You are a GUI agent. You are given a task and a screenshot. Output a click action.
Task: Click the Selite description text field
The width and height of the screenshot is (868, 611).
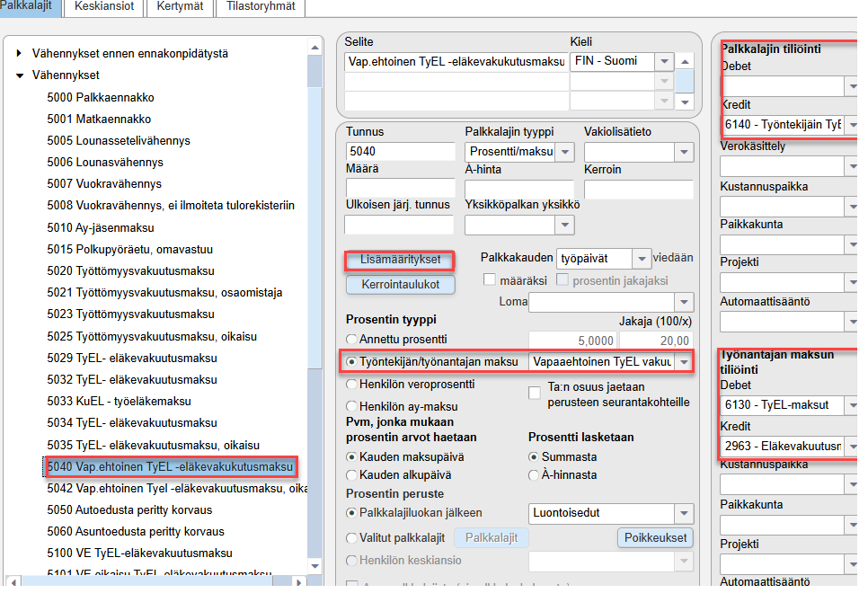coord(456,61)
